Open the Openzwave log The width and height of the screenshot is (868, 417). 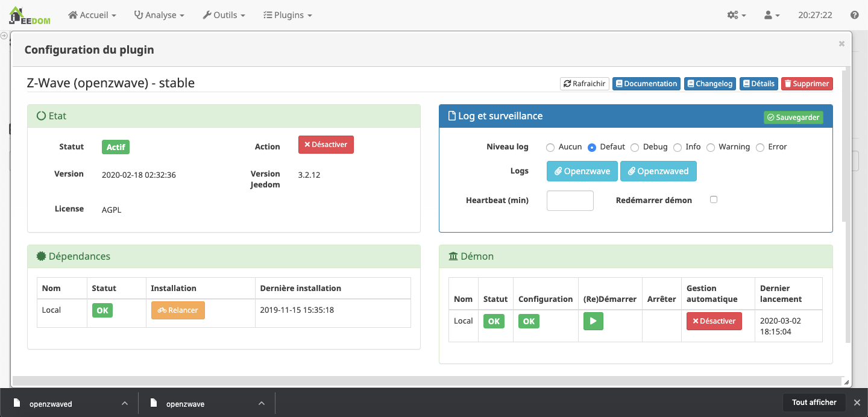582,171
